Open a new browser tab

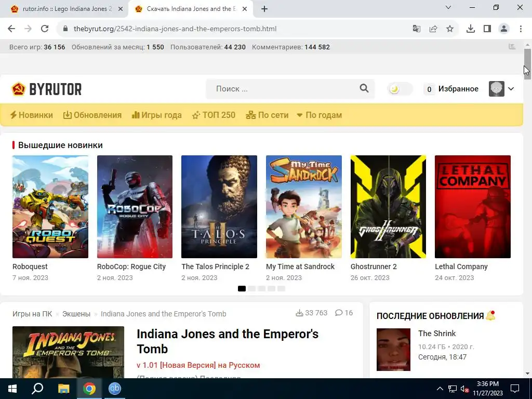point(264,9)
